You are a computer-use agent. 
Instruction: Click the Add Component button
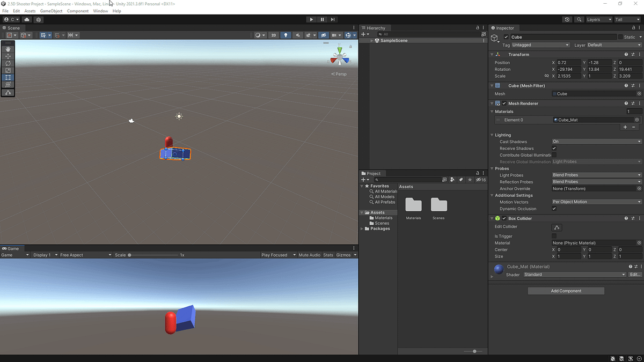[x=566, y=290]
